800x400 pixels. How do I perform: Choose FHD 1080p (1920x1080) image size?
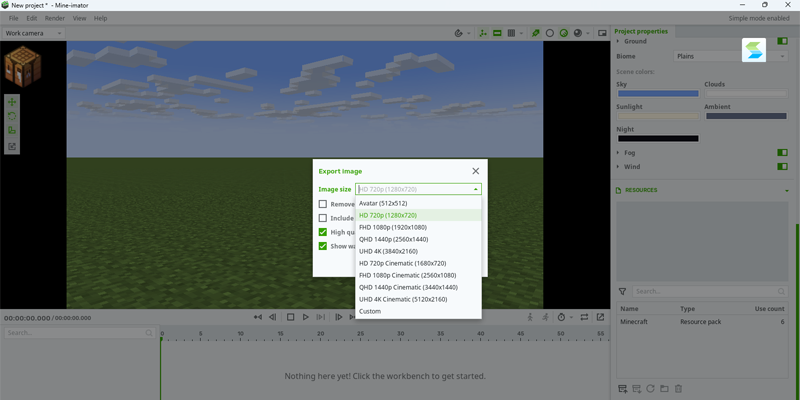tap(418, 227)
